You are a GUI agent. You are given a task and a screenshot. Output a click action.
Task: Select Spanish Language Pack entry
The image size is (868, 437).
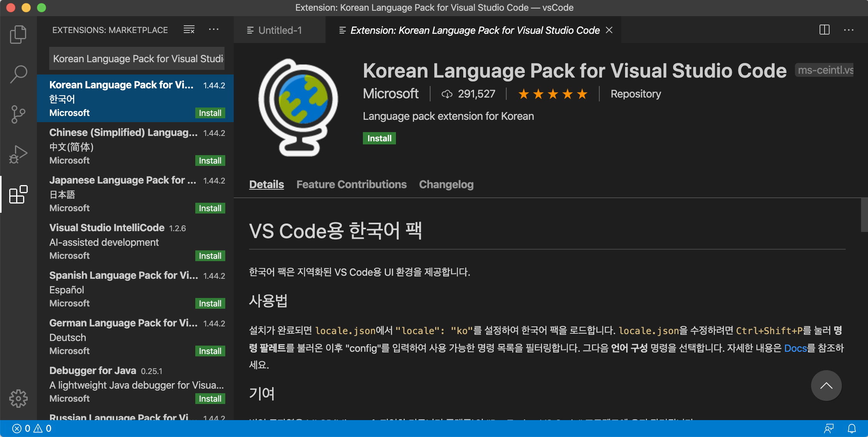135,289
